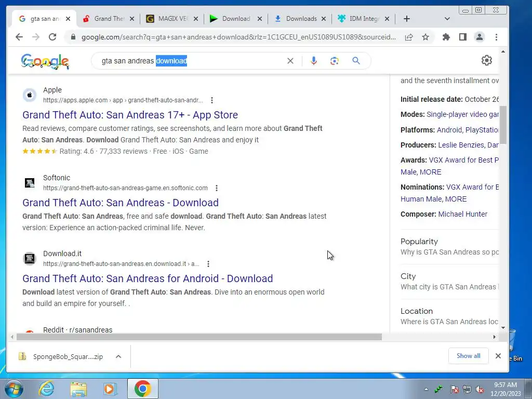Close the Grand Theft tab
This screenshot has height=399, width=532.
pos(132,19)
